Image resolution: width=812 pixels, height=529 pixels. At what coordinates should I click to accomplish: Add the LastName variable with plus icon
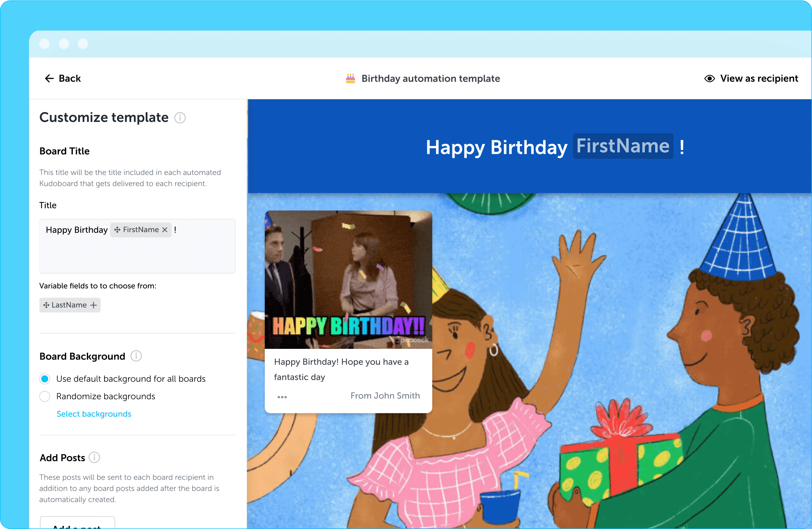pos(93,305)
